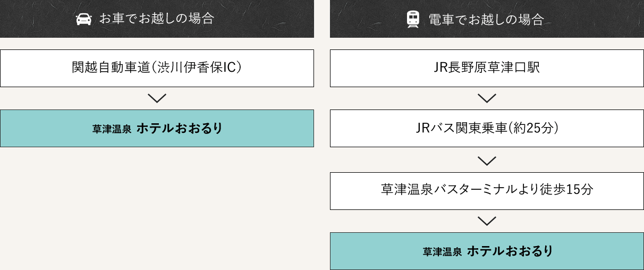Click the car icon in the header
The height and width of the screenshot is (270, 644).
[x=83, y=19]
